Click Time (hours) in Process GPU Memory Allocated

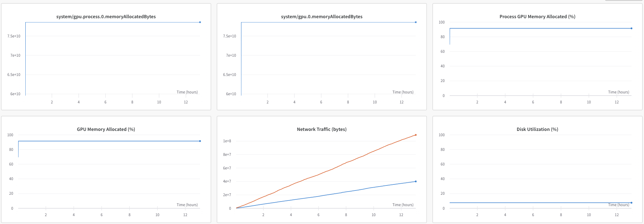pos(619,92)
